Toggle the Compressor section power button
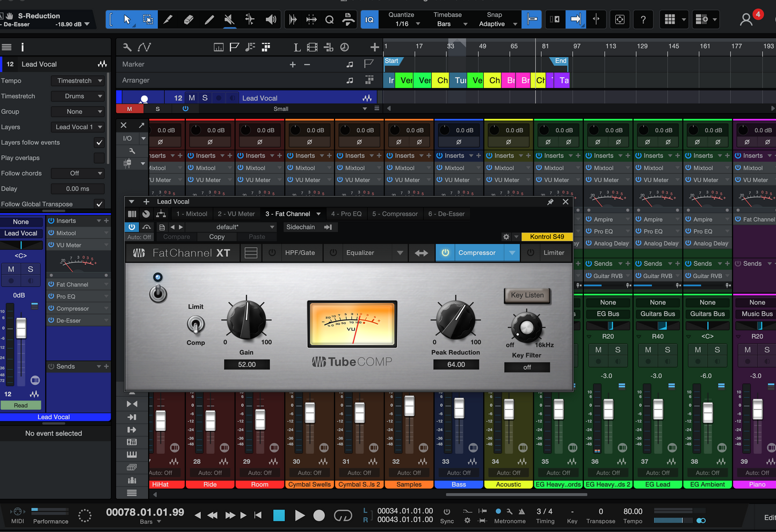 coord(445,253)
